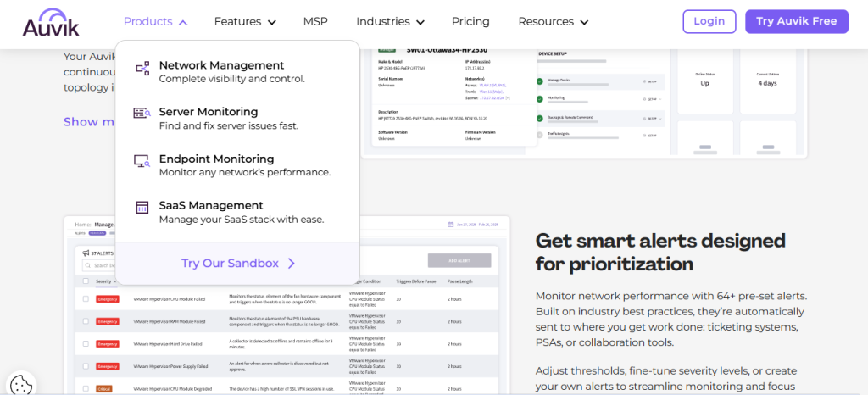This screenshot has height=395, width=868.
Task: Click the Triggers Before Pause column header
Action: [415, 281]
